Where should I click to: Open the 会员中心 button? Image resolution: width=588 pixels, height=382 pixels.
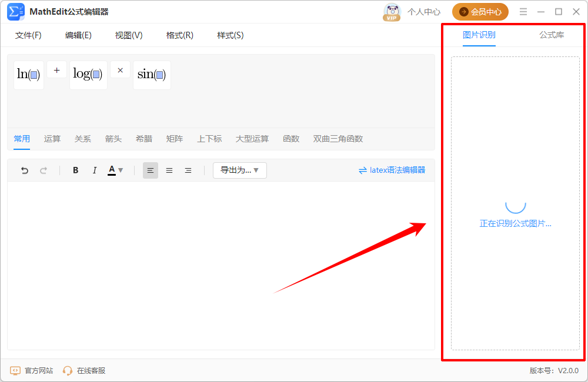[x=480, y=12]
